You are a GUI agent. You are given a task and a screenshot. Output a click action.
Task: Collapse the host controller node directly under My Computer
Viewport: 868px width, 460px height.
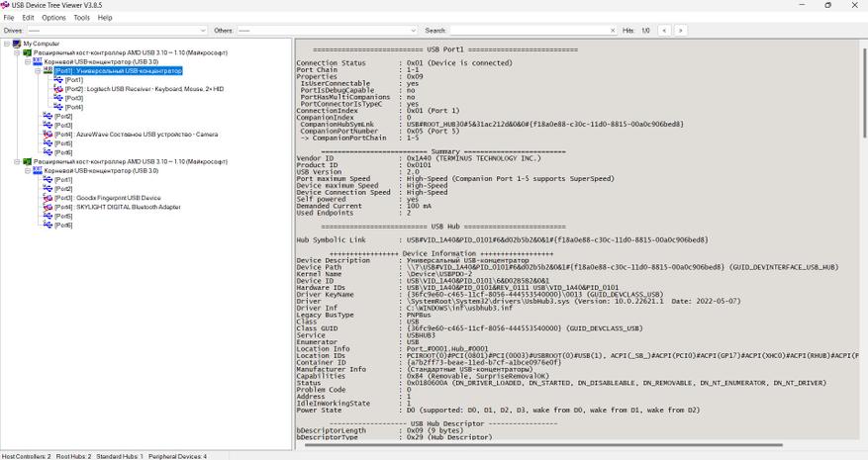(x=17, y=52)
